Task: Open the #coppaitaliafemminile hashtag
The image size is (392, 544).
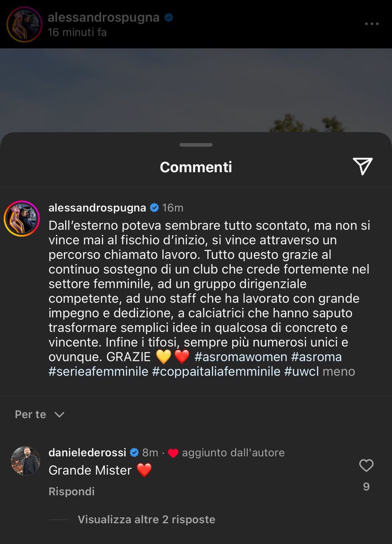Action: tap(216, 371)
